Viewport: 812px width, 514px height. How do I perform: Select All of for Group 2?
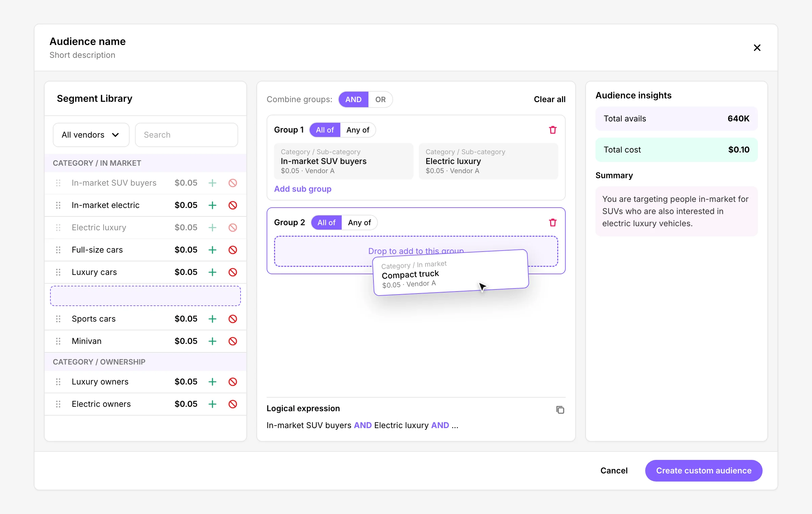click(326, 223)
